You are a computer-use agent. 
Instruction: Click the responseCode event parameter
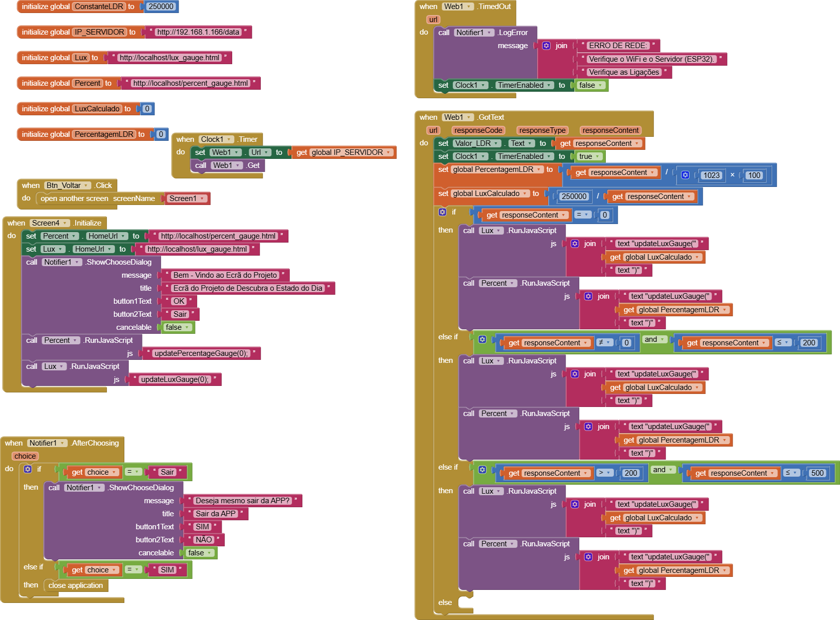[478, 130]
